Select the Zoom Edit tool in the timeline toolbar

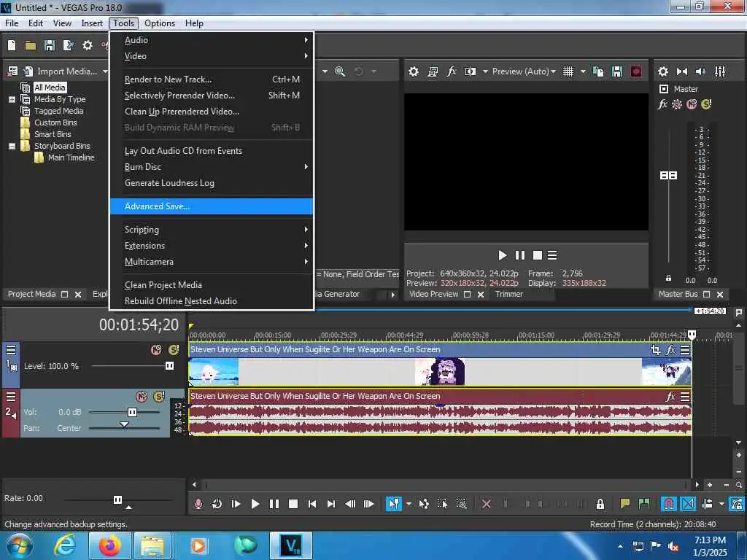pyautogui.click(x=461, y=504)
